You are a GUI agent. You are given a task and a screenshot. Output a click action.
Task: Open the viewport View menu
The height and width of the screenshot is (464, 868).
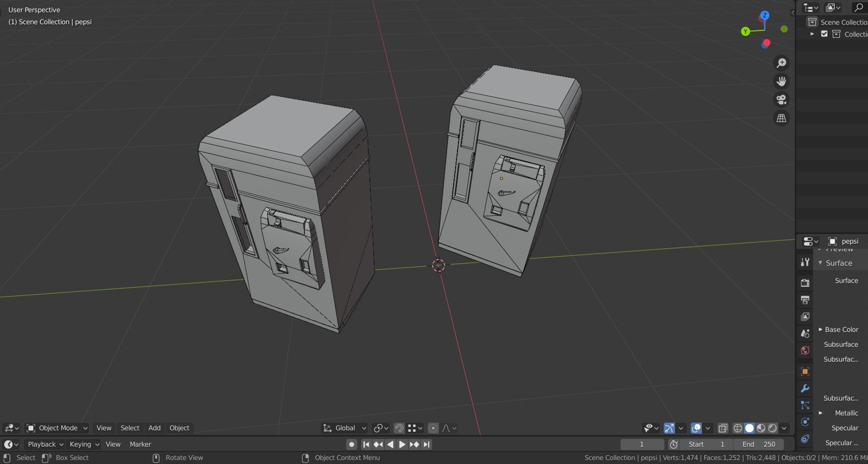(104, 428)
